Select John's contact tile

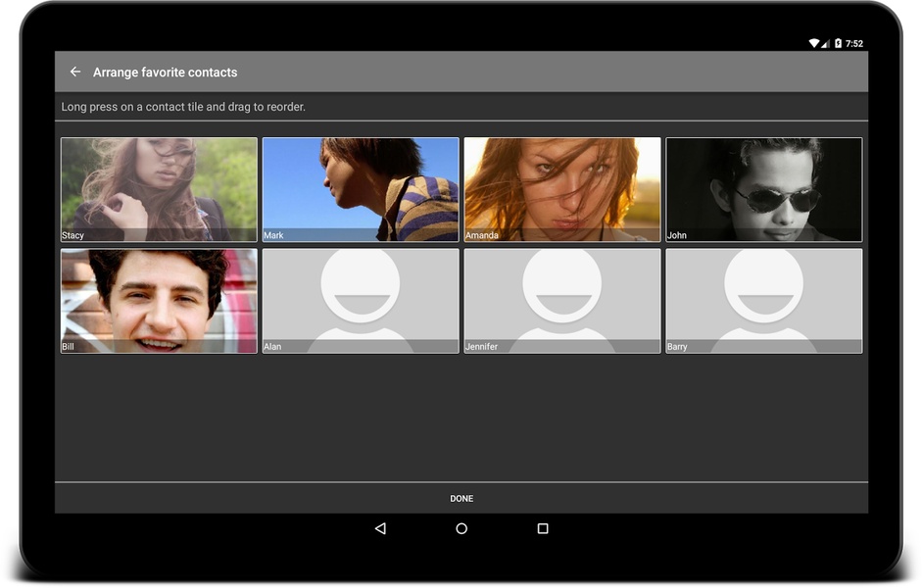click(764, 189)
